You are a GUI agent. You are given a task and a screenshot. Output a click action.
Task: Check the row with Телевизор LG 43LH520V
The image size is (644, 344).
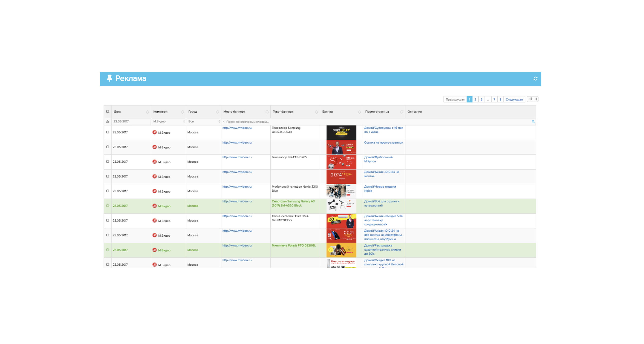[108, 162]
